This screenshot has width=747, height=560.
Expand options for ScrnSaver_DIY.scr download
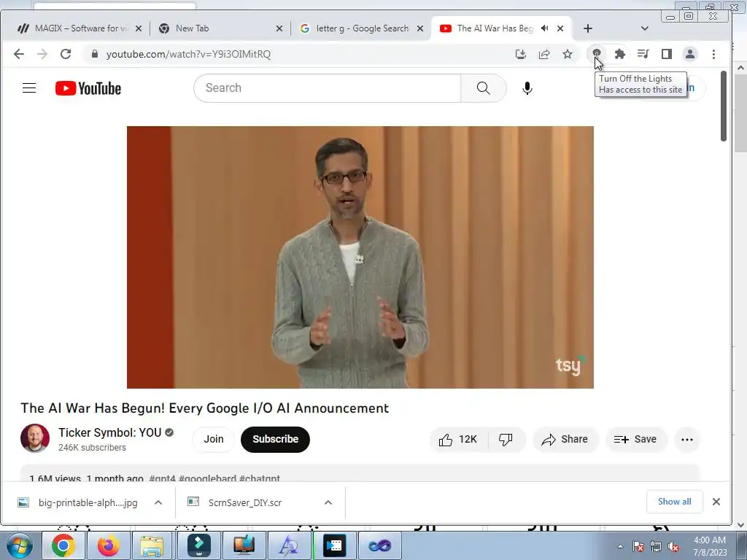point(328,502)
